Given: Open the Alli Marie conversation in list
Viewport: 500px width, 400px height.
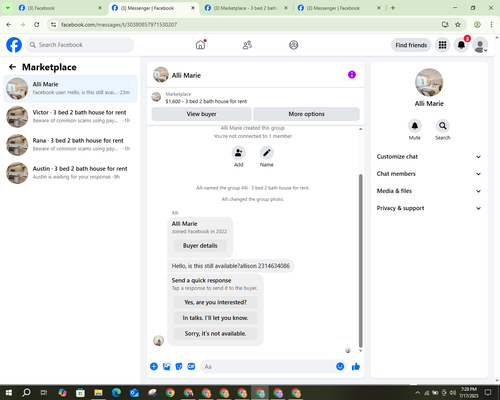Looking at the screenshot, I should (x=70, y=89).
